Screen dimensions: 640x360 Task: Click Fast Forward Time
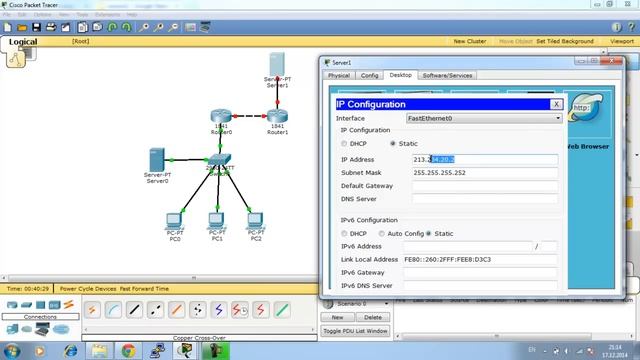coord(144,289)
